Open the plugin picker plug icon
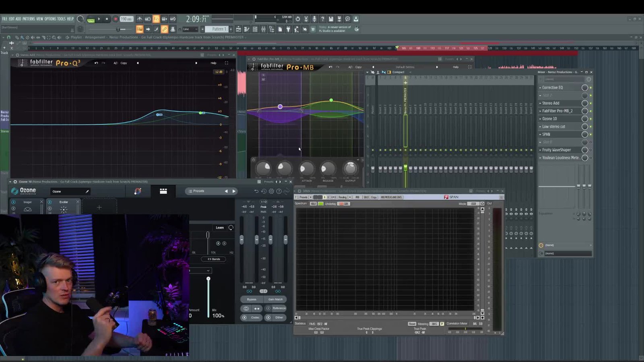 pos(288,29)
